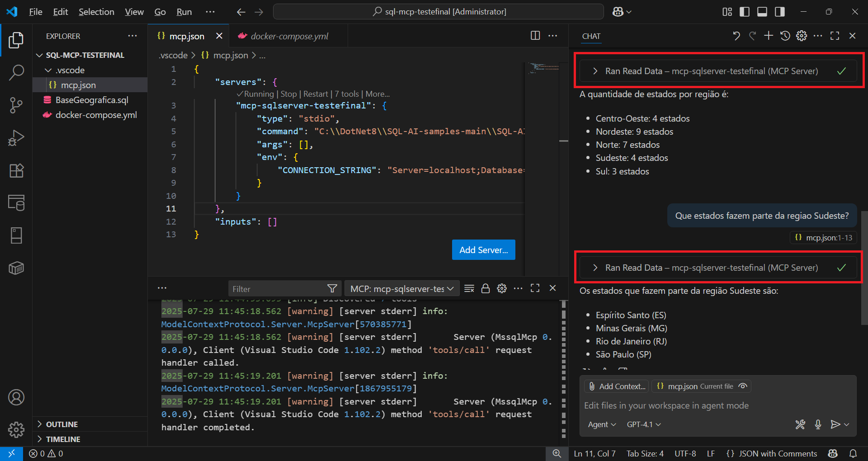The height and width of the screenshot is (461, 868).
Task: Open the GPT-4.1 model picker
Action: click(644, 424)
